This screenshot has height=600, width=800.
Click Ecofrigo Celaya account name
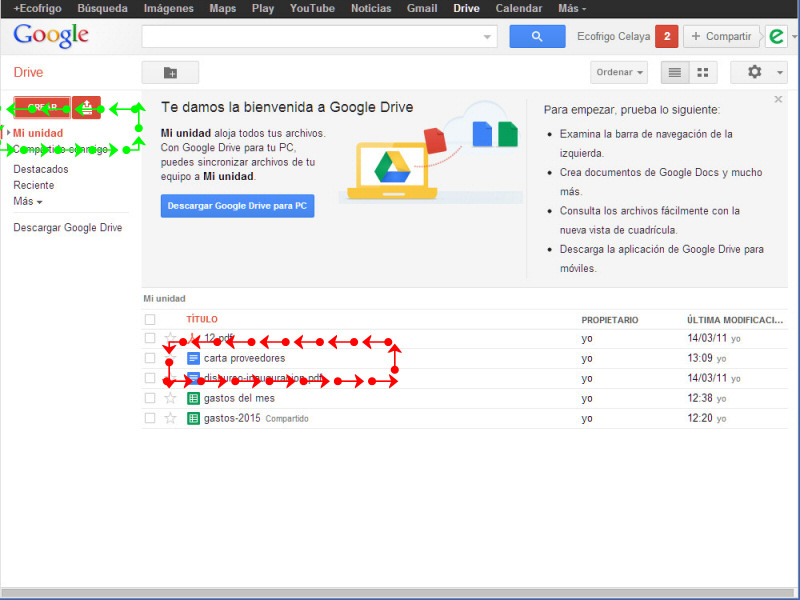pos(613,36)
